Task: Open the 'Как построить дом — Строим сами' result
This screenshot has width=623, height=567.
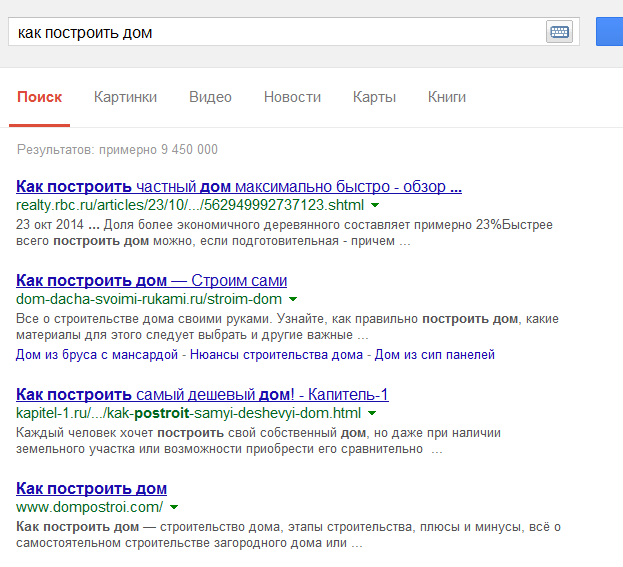Action: (x=151, y=281)
